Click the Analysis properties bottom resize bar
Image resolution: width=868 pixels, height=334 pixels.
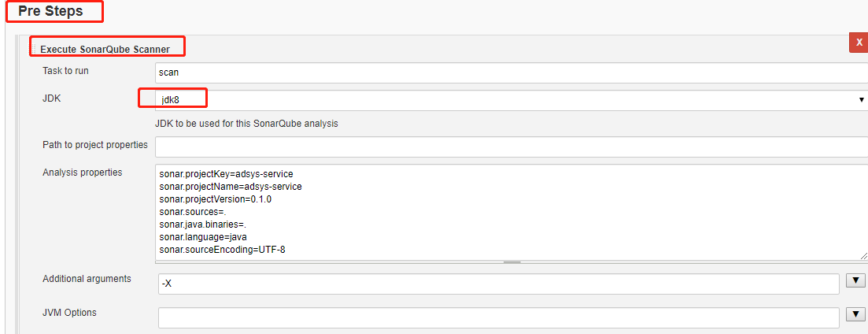point(512,262)
